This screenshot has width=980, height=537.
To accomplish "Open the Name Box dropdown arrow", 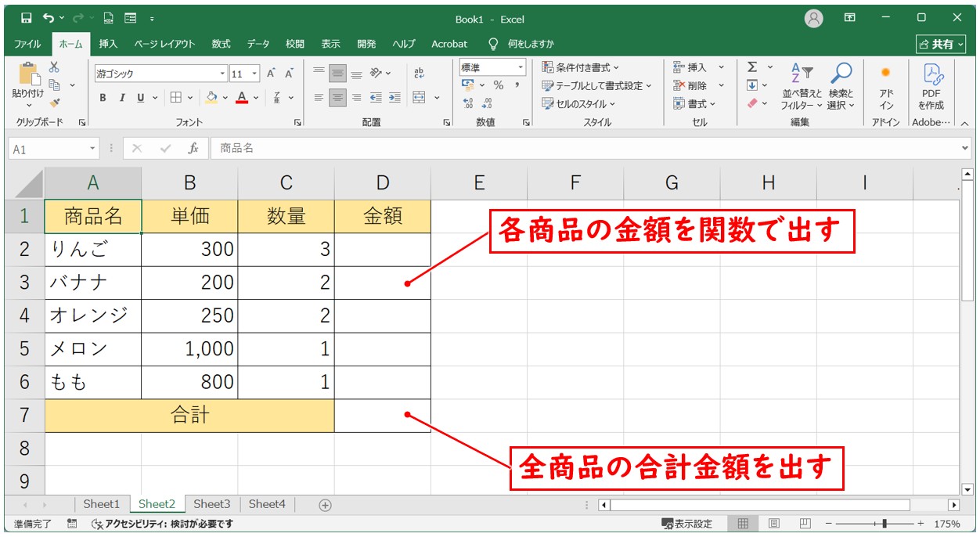I will pos(93,148).
